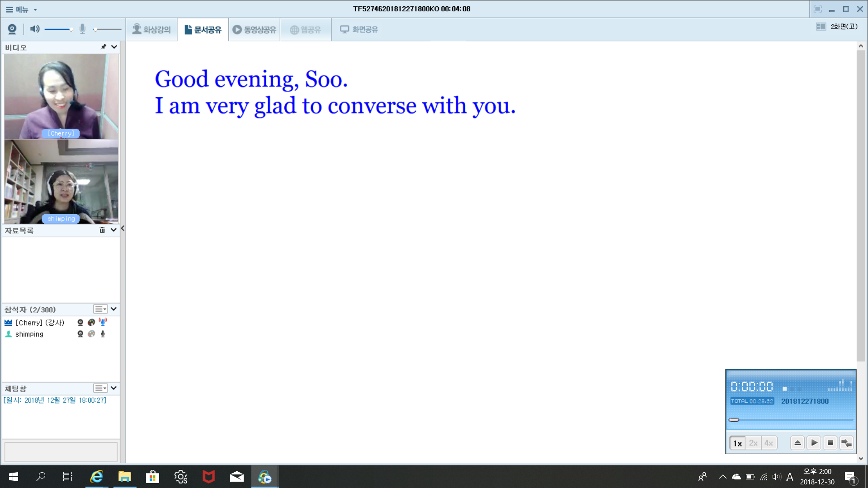Toggle the microphone icon in toolbar

tap(82, 29)
